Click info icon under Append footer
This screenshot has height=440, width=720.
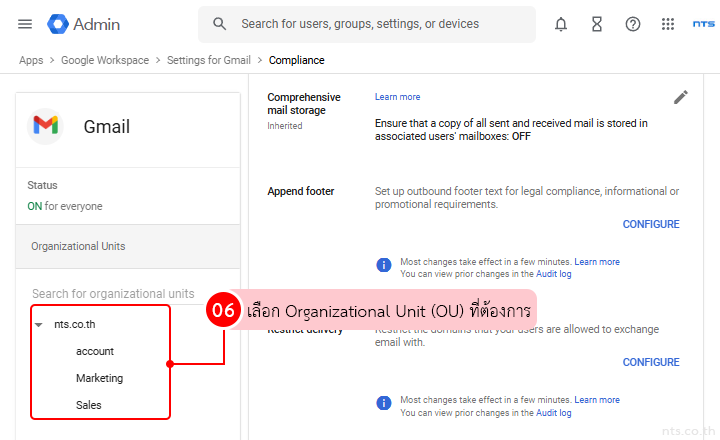(383, 265)
